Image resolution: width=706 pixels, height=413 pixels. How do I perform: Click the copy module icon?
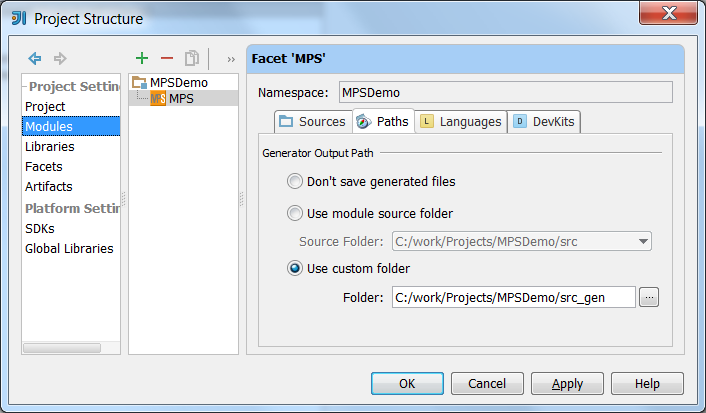click(x=192, y=58)
